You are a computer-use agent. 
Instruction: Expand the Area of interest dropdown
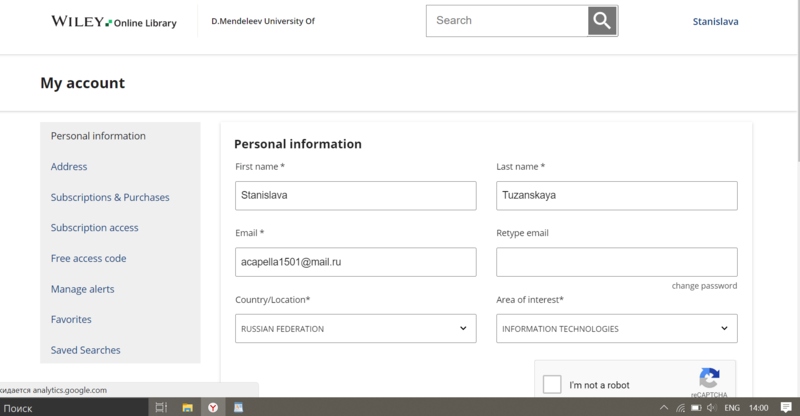tap(617, 328)
